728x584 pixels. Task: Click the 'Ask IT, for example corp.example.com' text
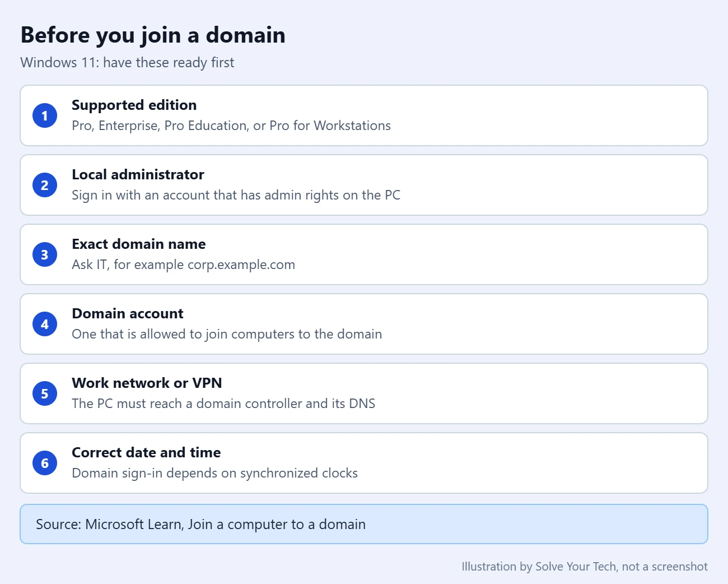point(183,265)
